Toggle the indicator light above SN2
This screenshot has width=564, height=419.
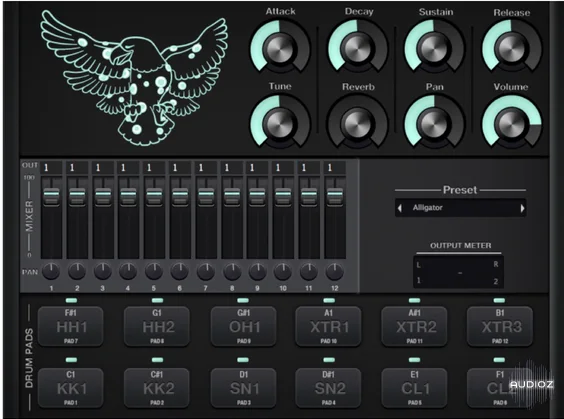329,360
